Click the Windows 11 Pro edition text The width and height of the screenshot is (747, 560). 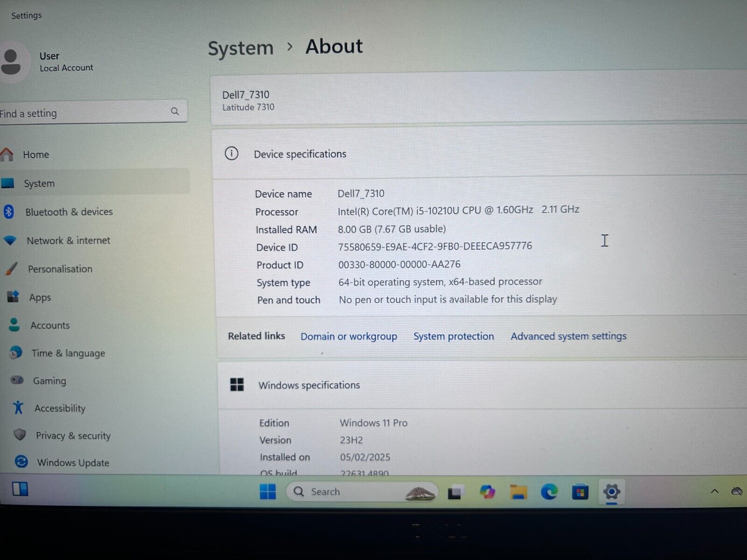pyautogui.click(x=373, y=423)
